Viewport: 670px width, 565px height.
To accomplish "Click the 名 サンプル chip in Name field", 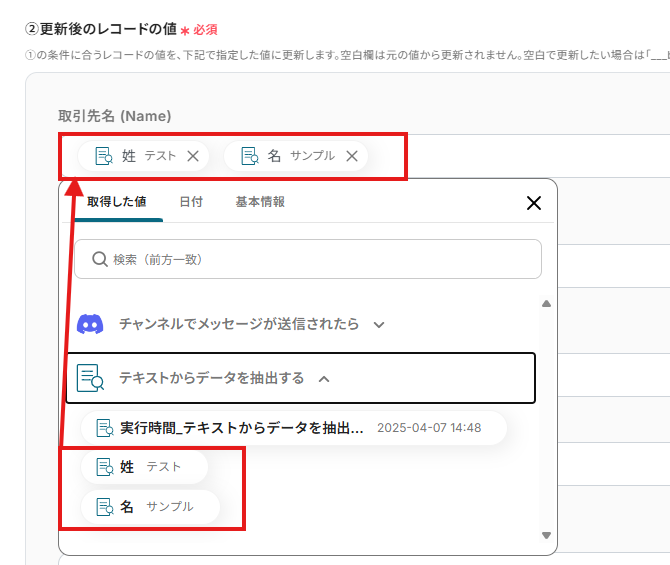I will click(x=296, y=156).
